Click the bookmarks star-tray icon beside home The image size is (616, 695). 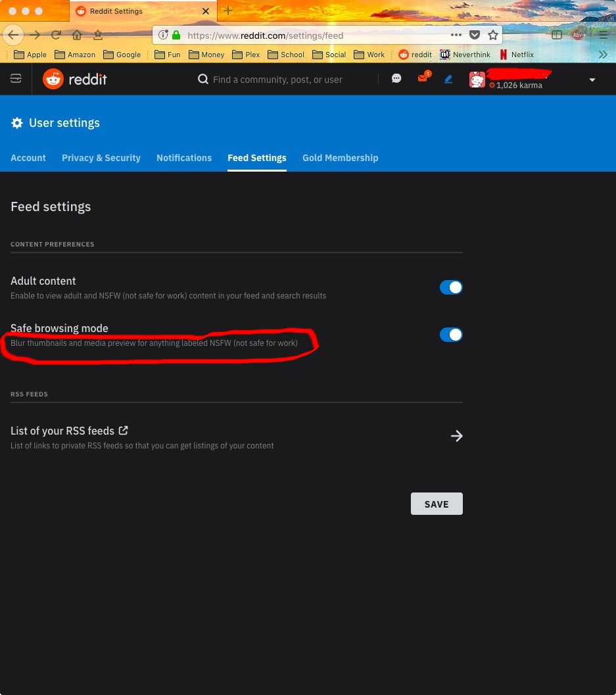click(98, 35)
